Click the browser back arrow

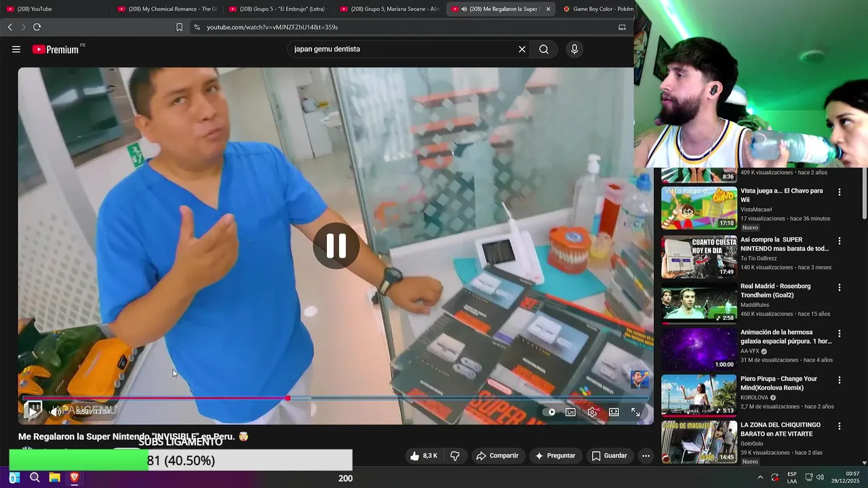click(9, 27)
